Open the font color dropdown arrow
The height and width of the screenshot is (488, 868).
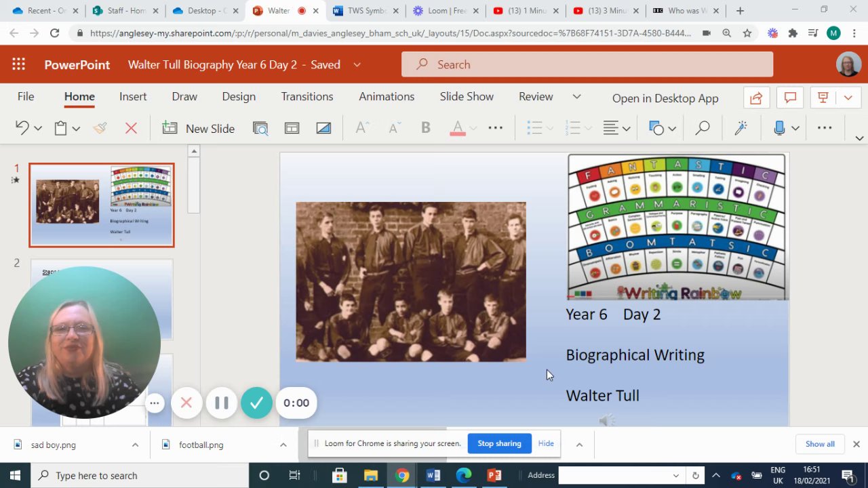click(473, 128)
